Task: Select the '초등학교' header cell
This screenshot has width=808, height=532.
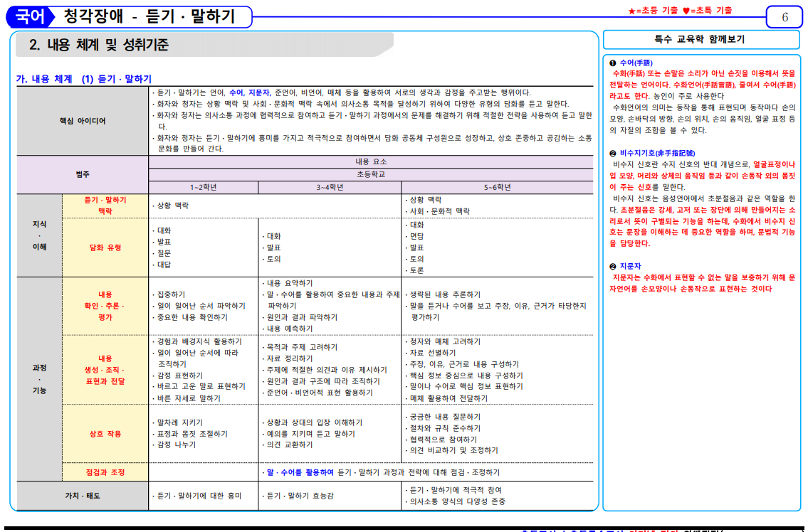Action: point(370,174)
